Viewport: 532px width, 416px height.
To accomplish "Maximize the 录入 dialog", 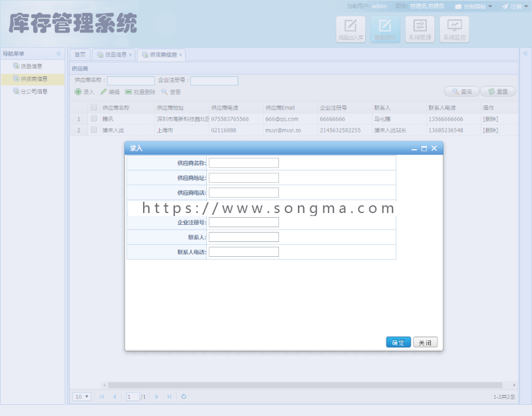I will [x=424, y=149].
